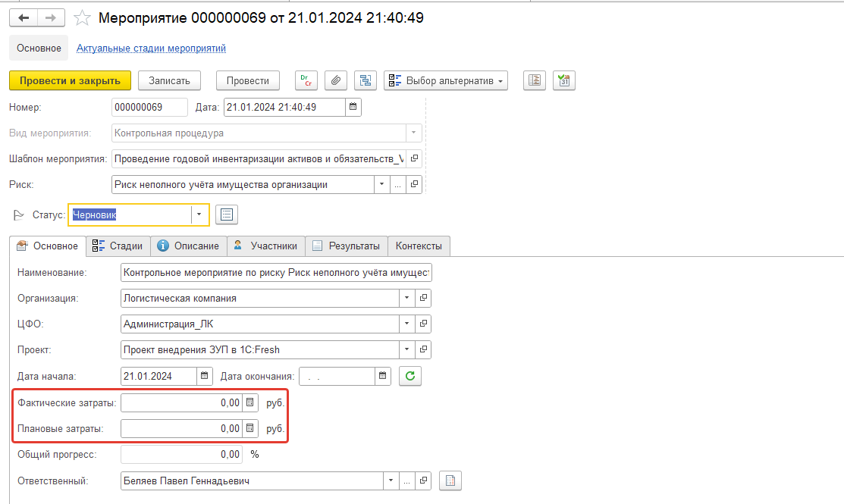Go back using the left arrow button
Screen dimensions: 844x504
24,17
